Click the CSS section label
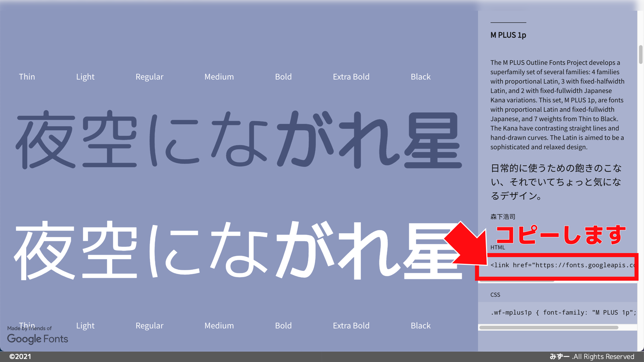Viewport: 644px width, 362px height. [x=495, y=295]
